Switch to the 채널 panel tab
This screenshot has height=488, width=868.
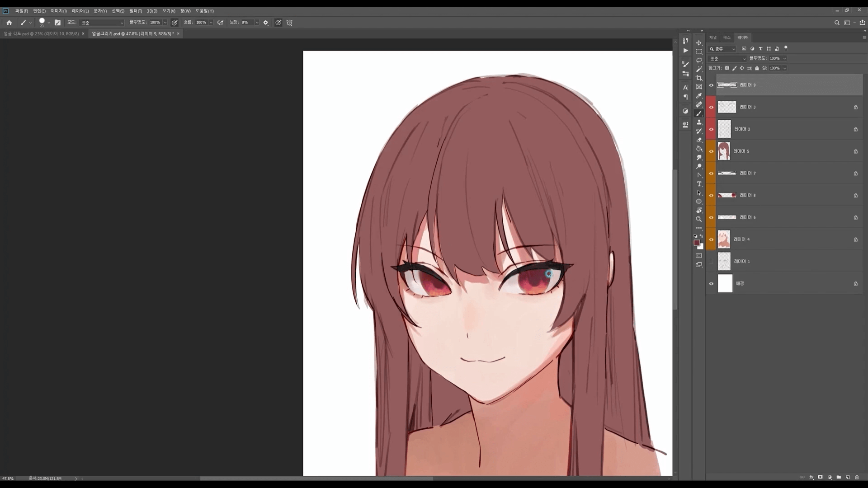[x=713, y=38]
